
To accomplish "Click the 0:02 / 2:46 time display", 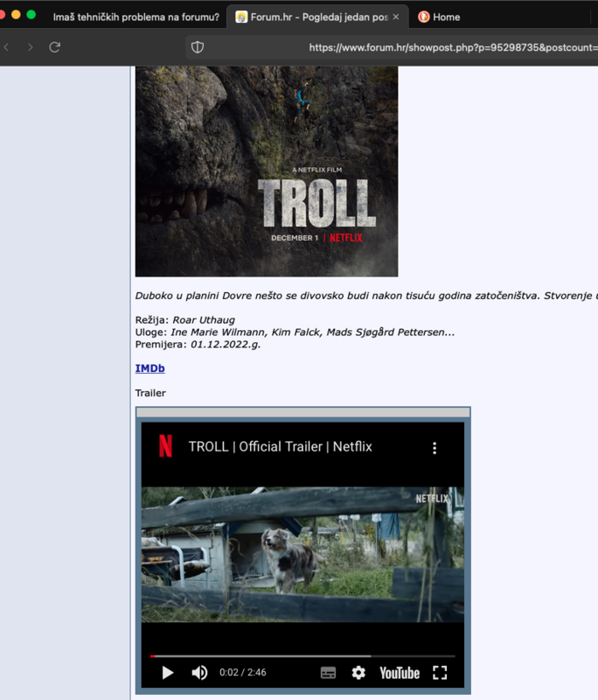I will click(242, 672).
